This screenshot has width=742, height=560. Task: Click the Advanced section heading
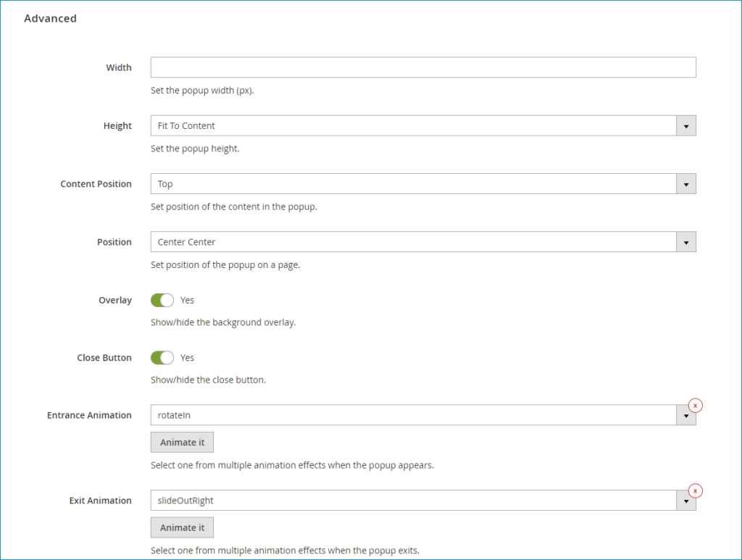click(50, 18)
